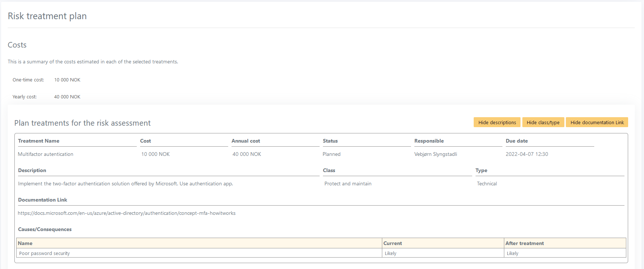Click the Responsible column header
The height and width of the screenshot is (269, 644).
pos(429,141)
